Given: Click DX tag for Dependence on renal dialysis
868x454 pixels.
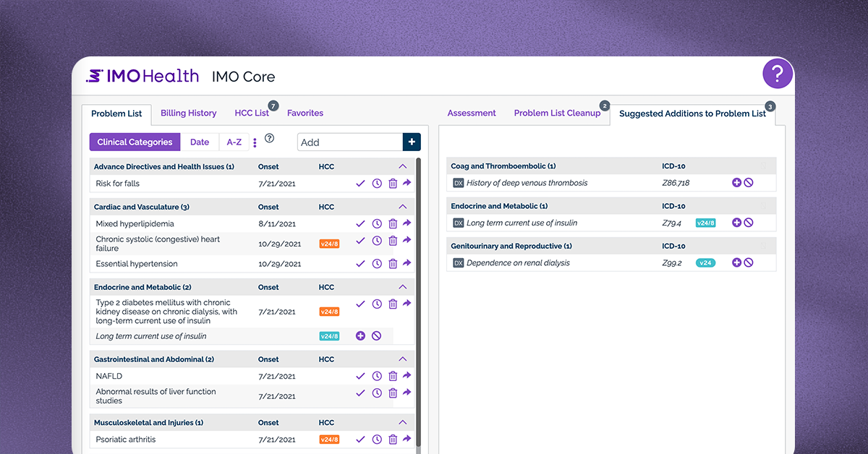Looking at the screenshot, I should click(458, 263).
